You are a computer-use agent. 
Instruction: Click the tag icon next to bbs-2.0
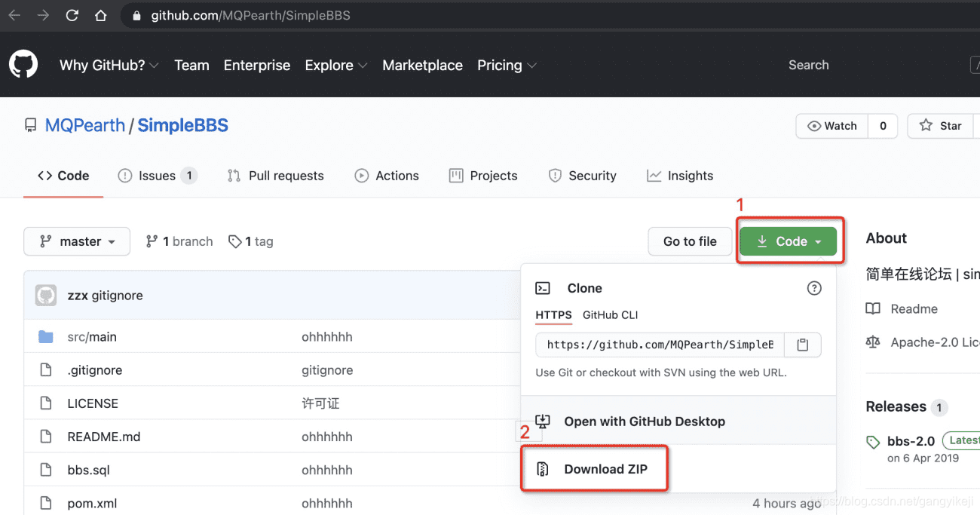click(x=873, y=442)
